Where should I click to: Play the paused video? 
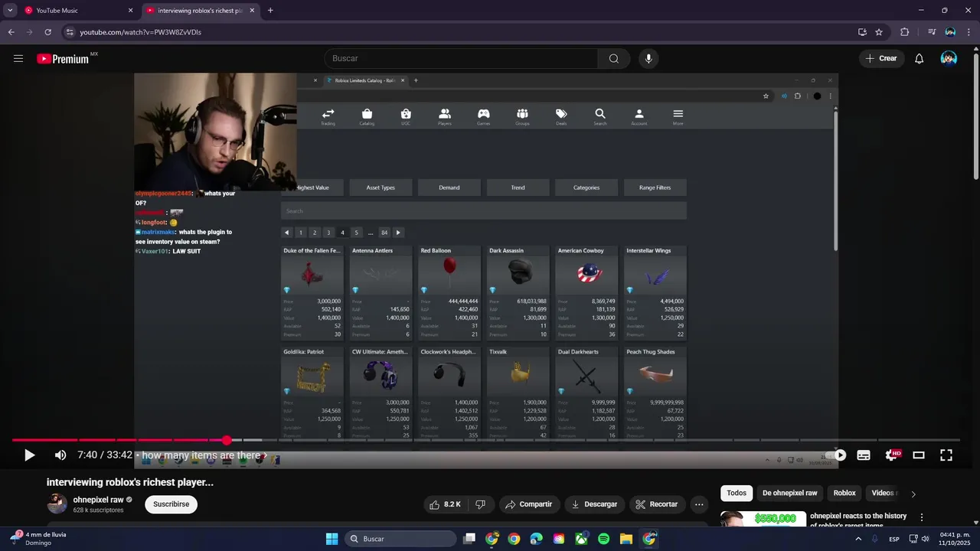coord(29,455)
